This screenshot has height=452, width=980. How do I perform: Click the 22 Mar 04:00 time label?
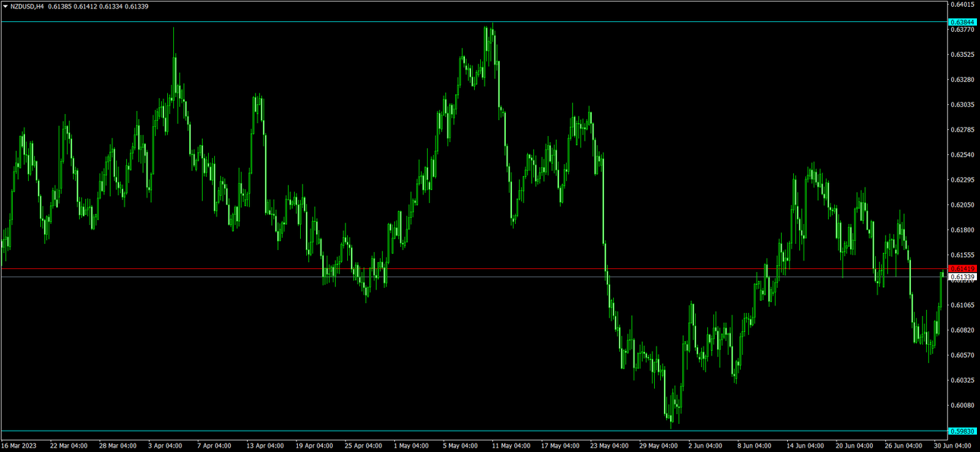pos(70,446)
